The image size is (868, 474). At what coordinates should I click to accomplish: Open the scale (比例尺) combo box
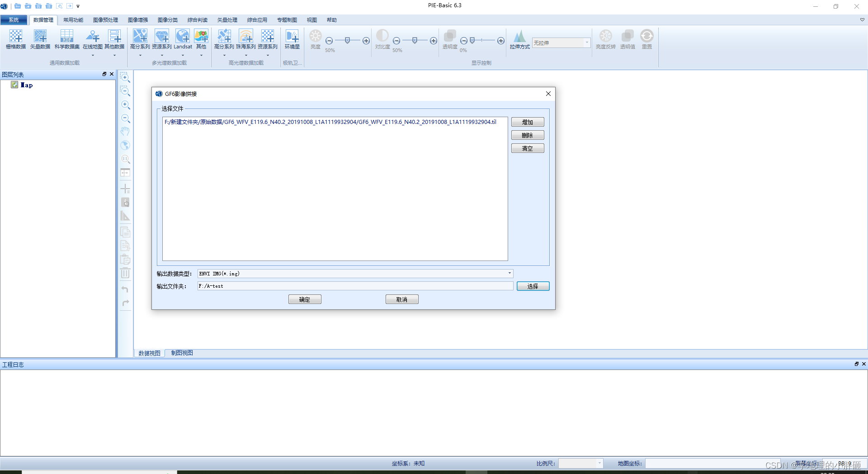580,463
